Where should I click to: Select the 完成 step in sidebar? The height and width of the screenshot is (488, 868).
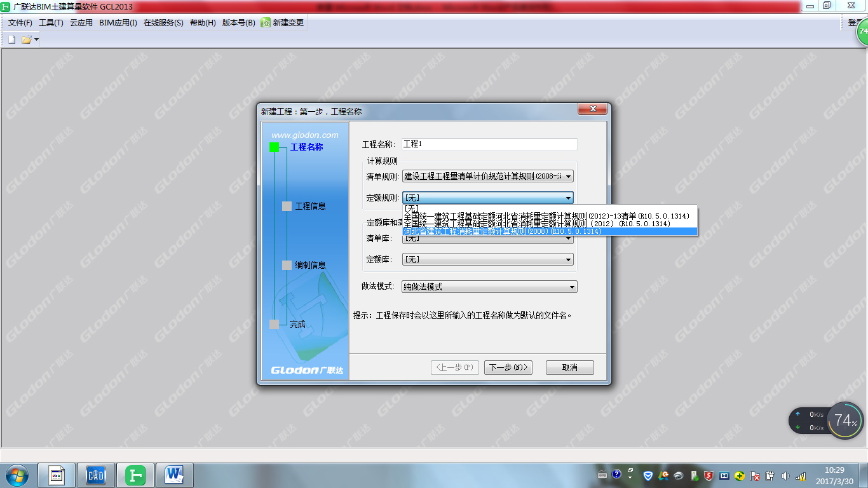297,324
